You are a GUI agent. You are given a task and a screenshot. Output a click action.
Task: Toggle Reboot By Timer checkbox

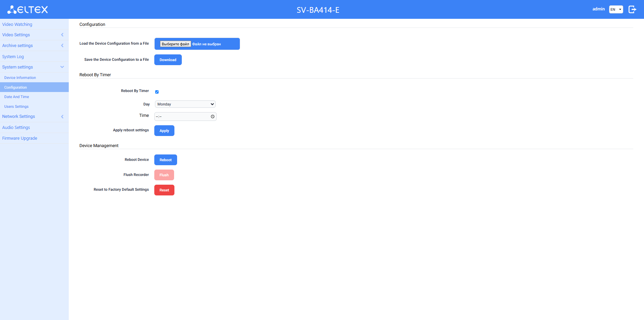point(157,92)
